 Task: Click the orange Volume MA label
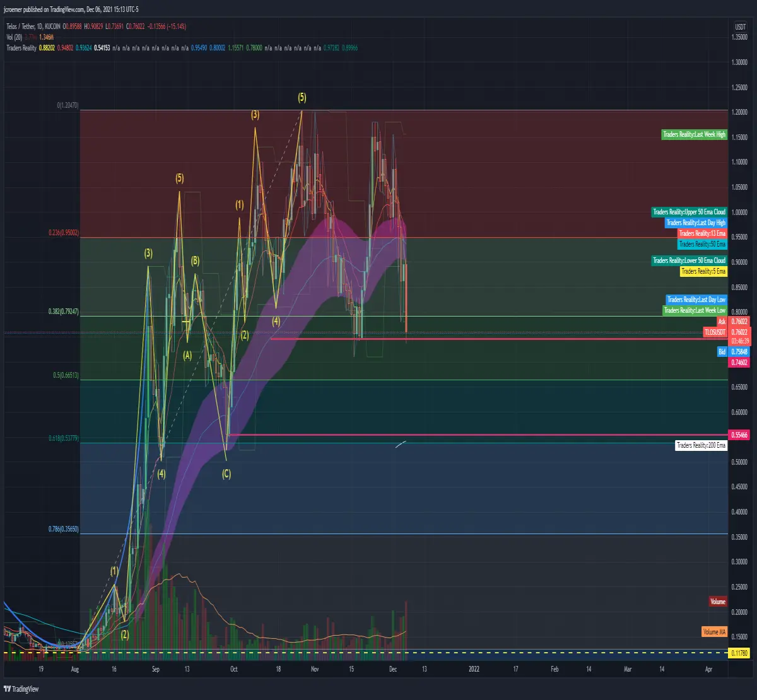(x=714, y=631)
